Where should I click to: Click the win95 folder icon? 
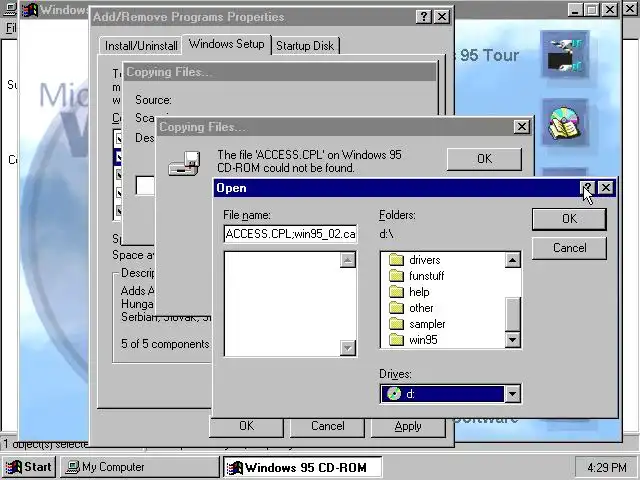coord(396,340)
